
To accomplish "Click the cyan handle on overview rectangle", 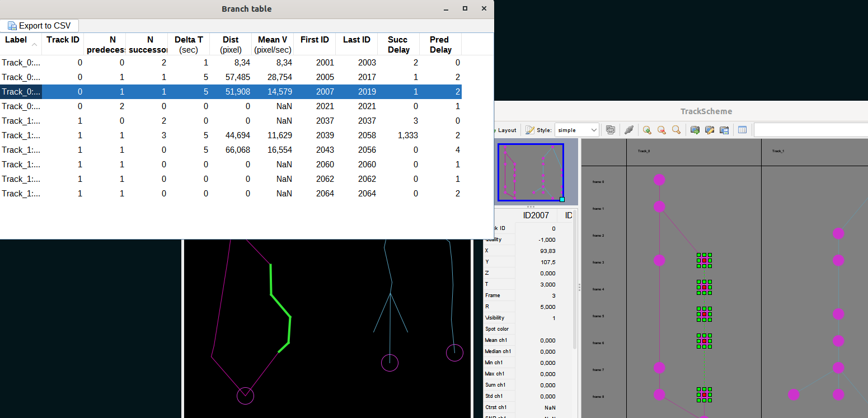I will pos(562,199).
